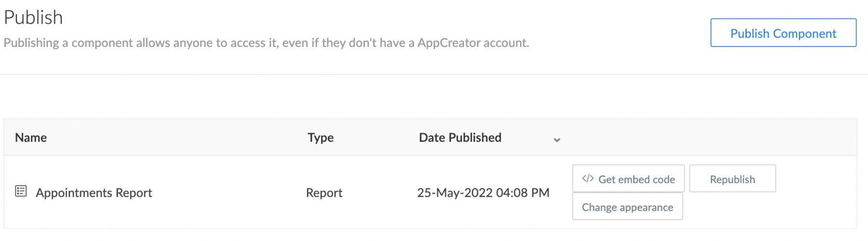Sort by the Type column header
The width and height of the screenshot is (868, 241).
coord(320,137)
